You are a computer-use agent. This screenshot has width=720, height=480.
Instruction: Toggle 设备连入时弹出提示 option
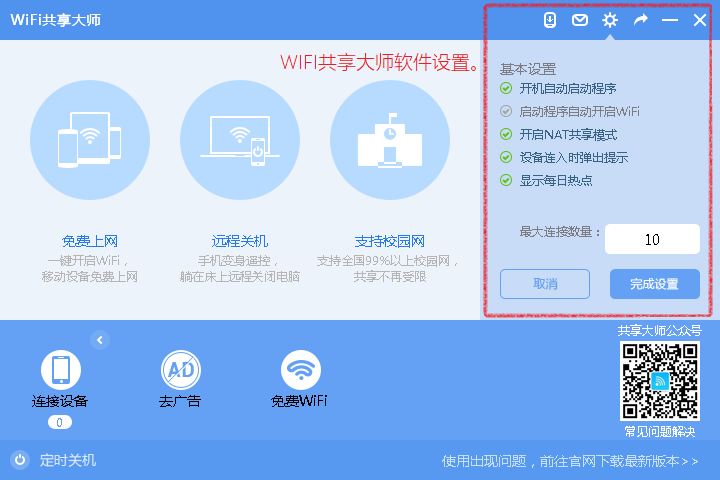[506, 157]
